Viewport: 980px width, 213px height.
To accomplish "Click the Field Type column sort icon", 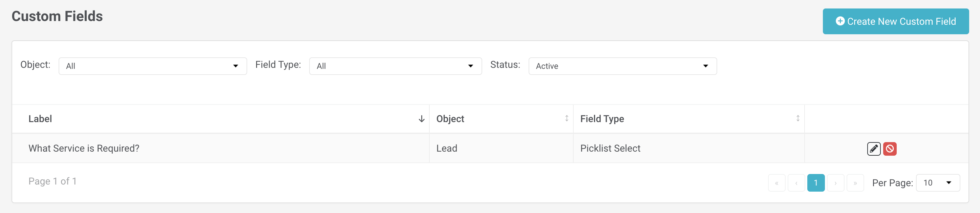I will point(797,118).
